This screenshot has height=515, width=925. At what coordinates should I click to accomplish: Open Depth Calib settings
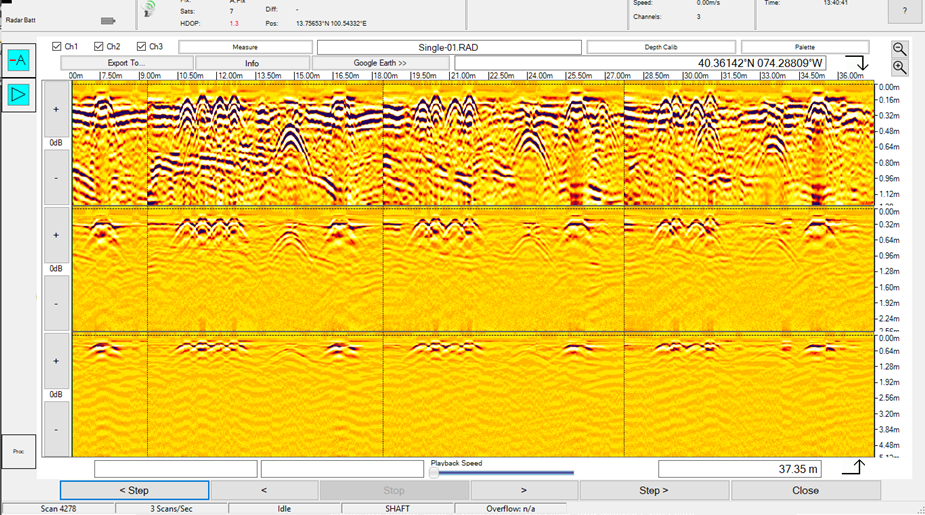(x=660, y=47)
